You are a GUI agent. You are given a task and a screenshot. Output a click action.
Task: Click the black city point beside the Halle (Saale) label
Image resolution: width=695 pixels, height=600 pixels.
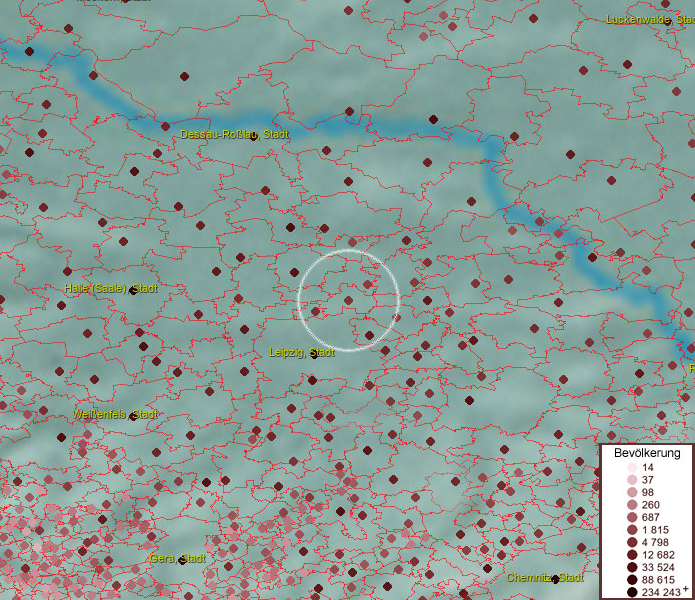pyautogui.click(x=133, y=291)
